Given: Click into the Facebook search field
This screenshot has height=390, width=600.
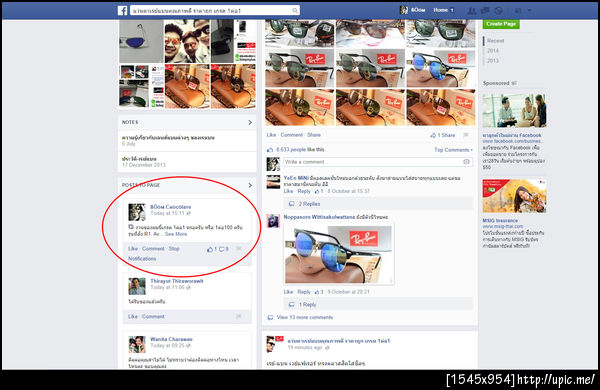Looking at the screenshot, I should [x=215, y=10].
